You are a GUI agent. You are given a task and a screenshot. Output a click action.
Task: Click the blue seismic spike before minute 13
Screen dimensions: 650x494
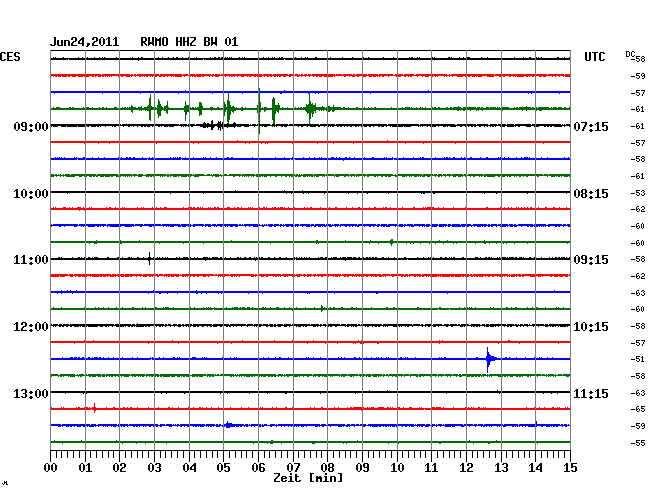[489, 359]
